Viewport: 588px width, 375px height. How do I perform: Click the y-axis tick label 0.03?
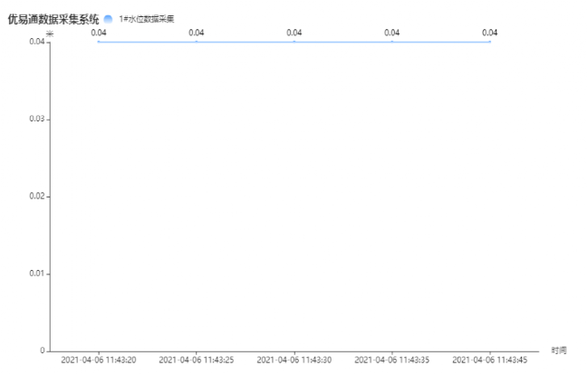(37, 119)
